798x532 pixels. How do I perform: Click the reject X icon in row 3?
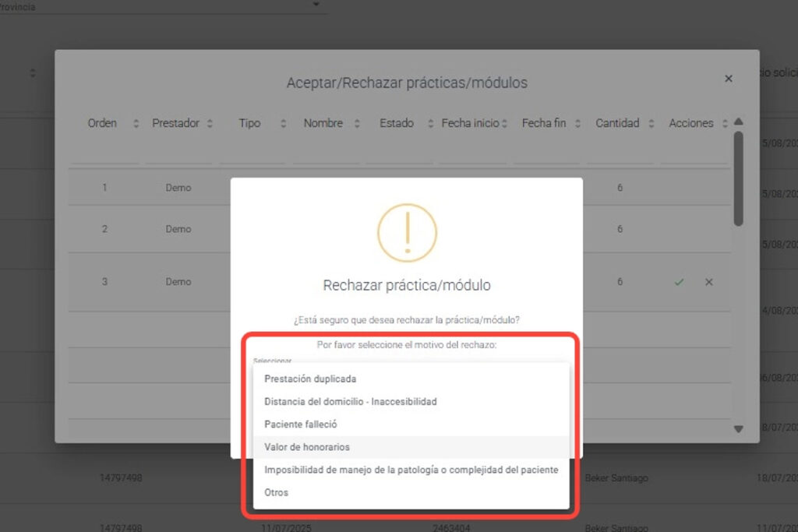click(708, 282)
